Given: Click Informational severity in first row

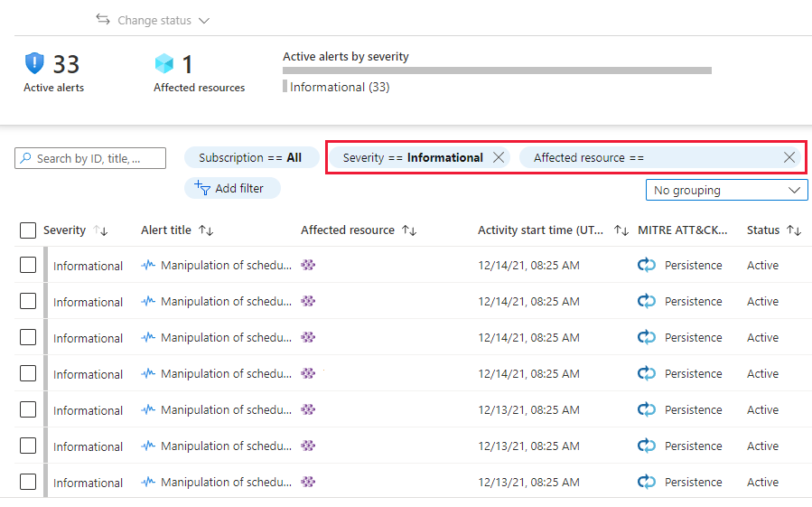Looking at the screenshot, I should (88, 266).
